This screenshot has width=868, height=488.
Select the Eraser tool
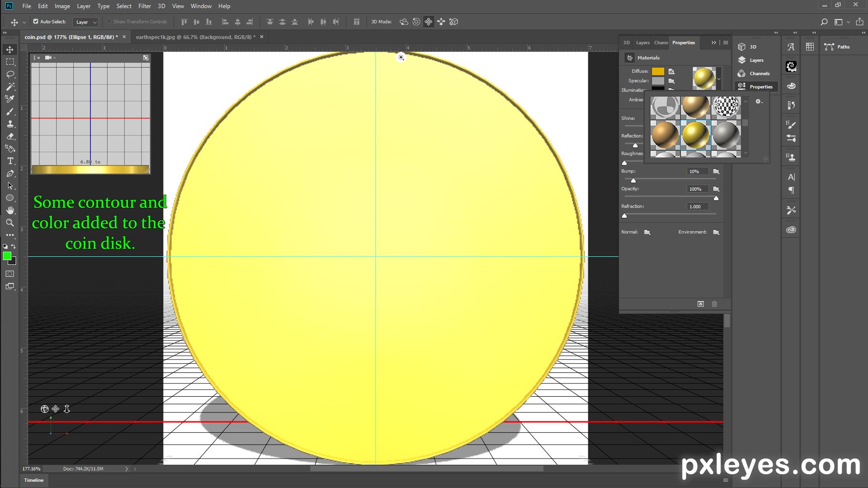pyautogui.click(x=10, y=136)
